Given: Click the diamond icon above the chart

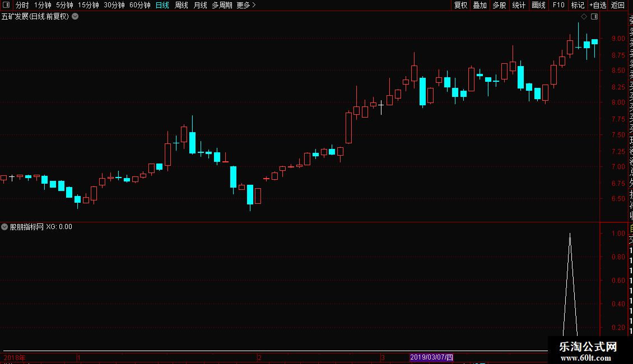Looking at the screenshot, I should click(584, 17).
